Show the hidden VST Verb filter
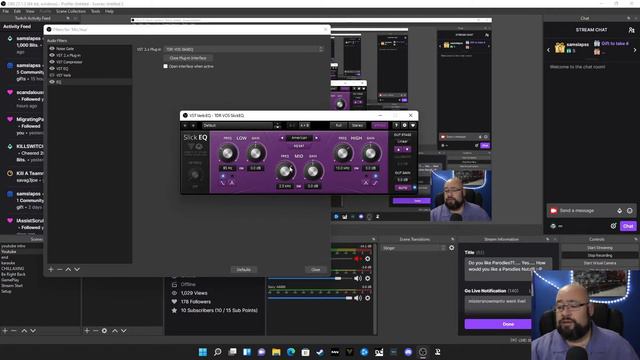The height and width of the screenshot is (360, 640). pyautogui.click(x=52, y=75)
